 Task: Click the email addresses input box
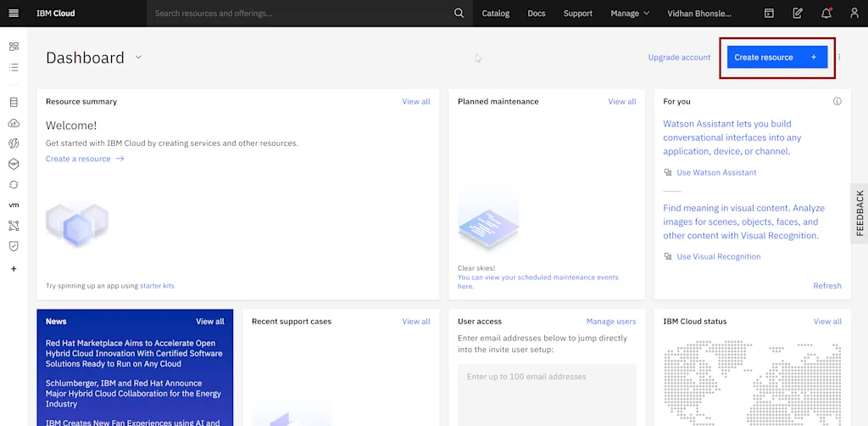(x=547, y=395)
